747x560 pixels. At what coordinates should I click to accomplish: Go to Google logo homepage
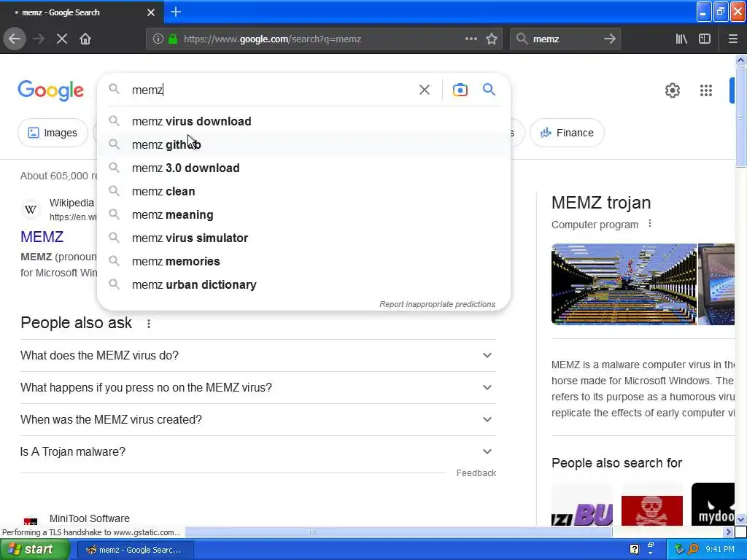click(x=50, y=90)
